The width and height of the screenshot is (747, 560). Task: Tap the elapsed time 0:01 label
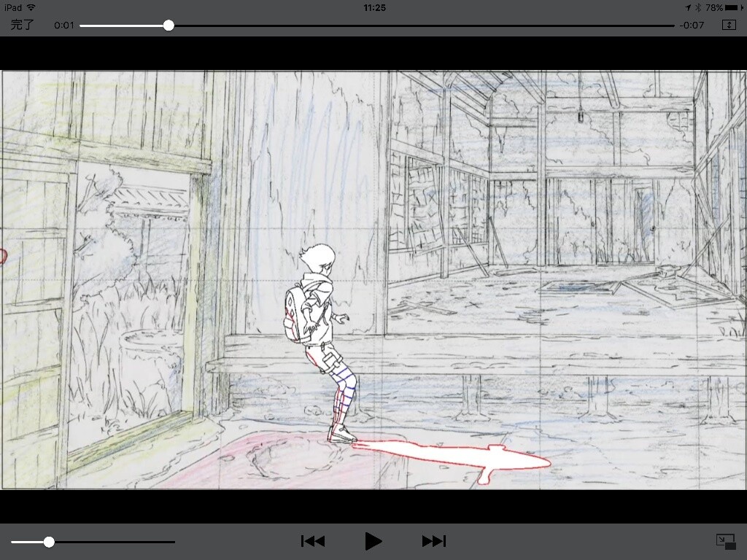63,25
